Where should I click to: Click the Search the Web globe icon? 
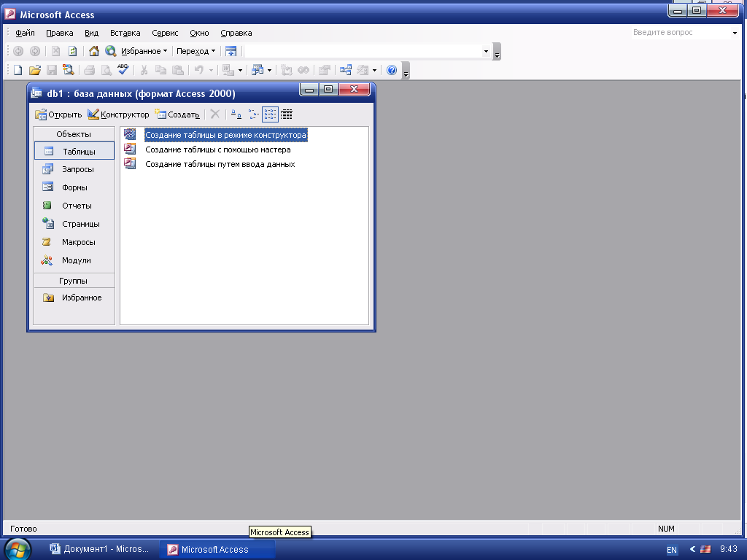click(111, 51)
